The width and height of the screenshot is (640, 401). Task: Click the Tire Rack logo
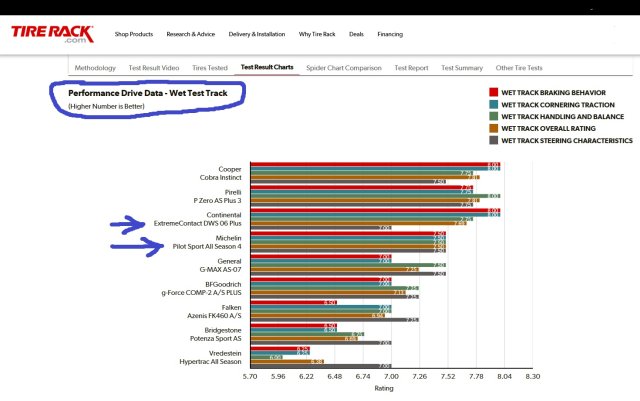tap(52, 35)
